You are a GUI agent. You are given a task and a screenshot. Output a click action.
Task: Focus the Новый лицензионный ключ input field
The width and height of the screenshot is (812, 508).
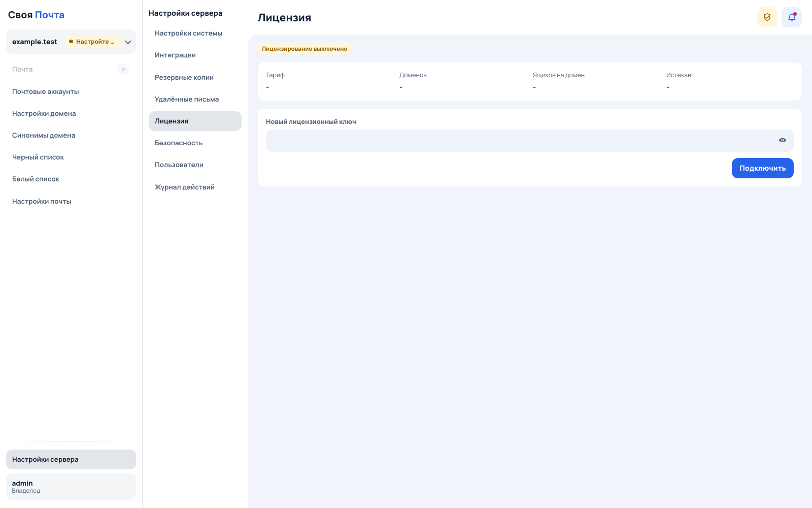(x=529, y=141)
